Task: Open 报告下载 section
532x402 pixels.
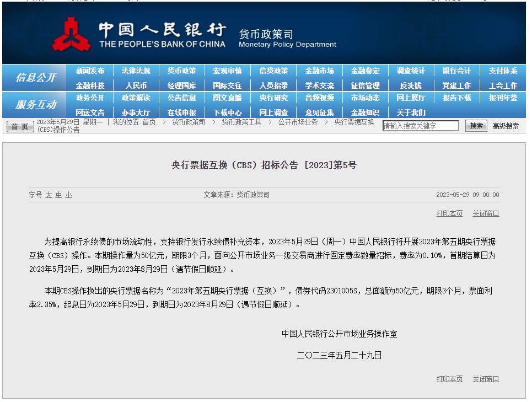Action: pyautogui.click(x=456, y=98)
